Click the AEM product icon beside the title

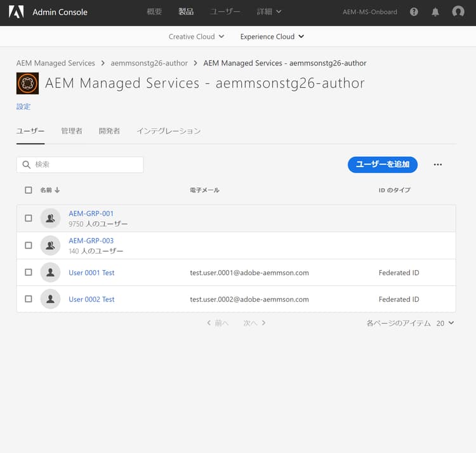click(x=28, y=83)
